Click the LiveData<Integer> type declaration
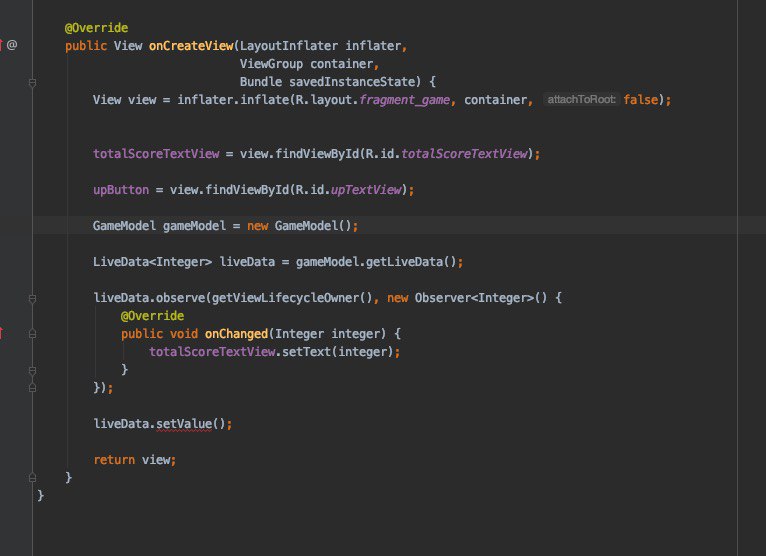The height and width of the screenshot is (556, 766). point(152,262)
